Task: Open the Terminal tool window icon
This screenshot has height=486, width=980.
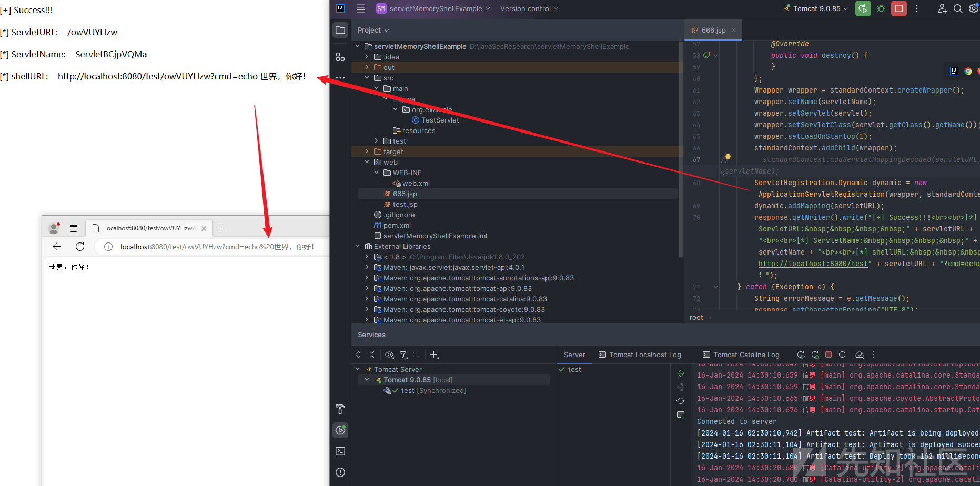Action: coord(340,451)
